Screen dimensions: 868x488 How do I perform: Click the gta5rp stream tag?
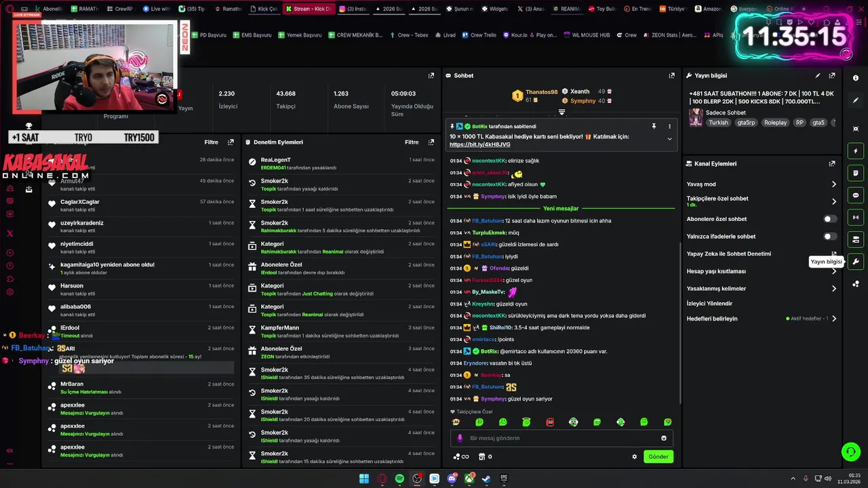click(x=746, y=123)
